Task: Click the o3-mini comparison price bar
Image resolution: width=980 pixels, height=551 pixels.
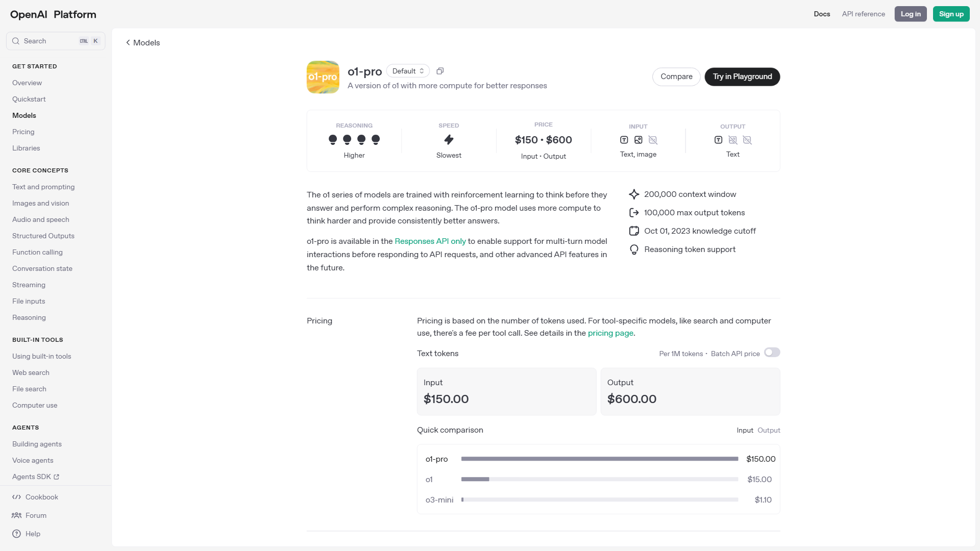Action: (600, 499)
